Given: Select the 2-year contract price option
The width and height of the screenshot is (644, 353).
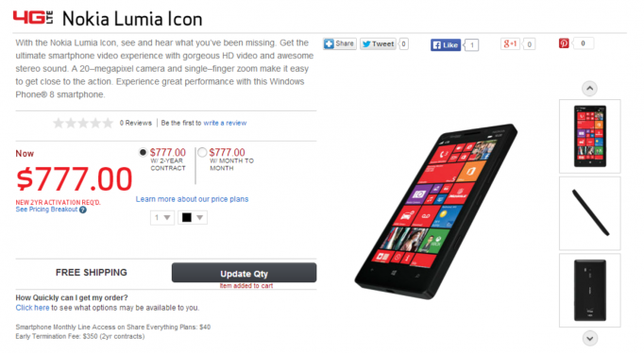Looking at the screenshot, I should point(143,152).
